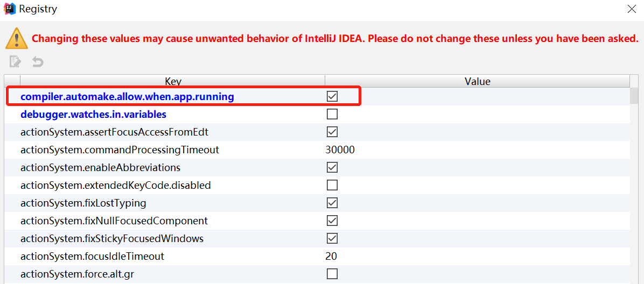644x284 pixels.
Task: Turn off actionSystem.fixStickyFocusedWindows checkbox
Action: click(332, 238)
